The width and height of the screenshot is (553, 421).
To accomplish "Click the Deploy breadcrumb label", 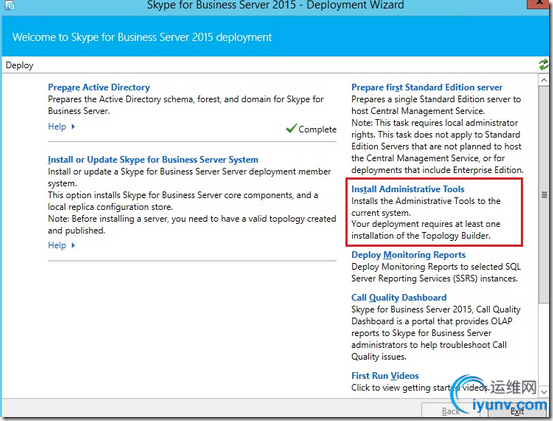I will tap(19, 65).
